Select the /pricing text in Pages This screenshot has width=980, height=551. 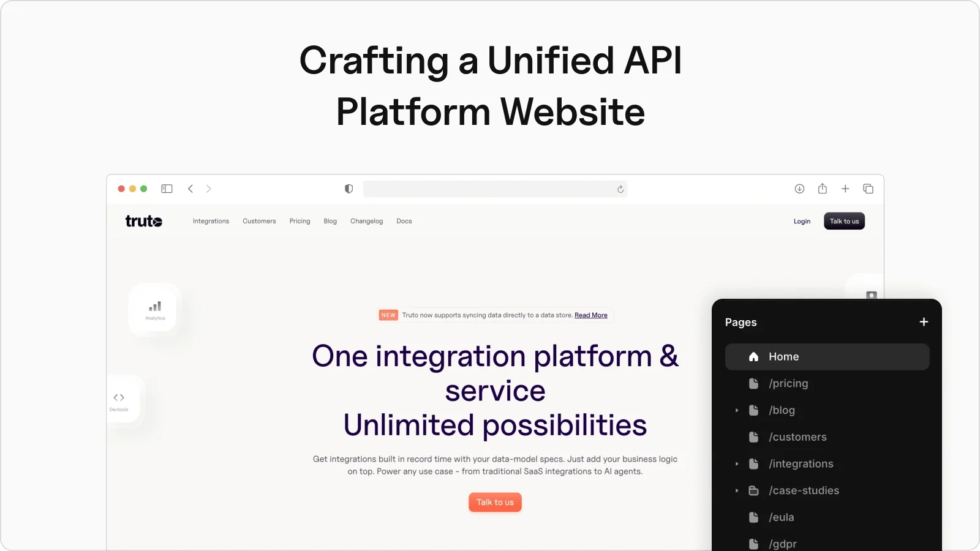[x=788, y=383]
